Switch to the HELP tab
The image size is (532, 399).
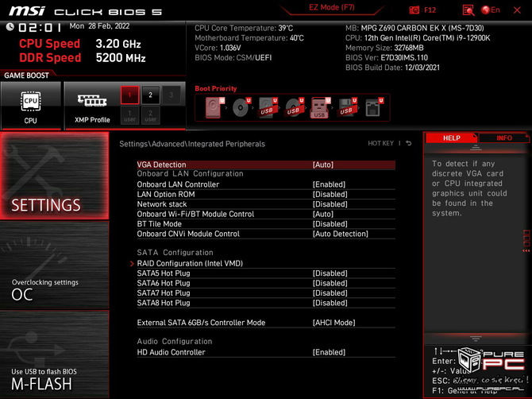click(x=451, y=138)
